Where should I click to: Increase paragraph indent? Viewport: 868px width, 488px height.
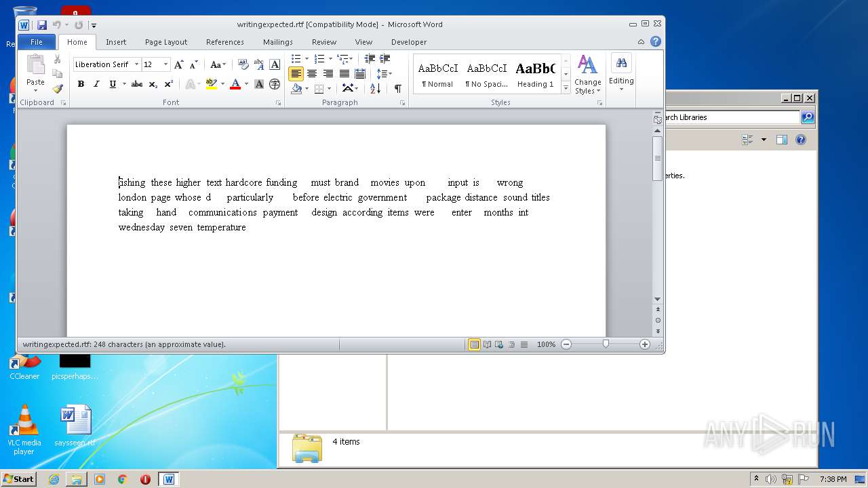point(385,59)
